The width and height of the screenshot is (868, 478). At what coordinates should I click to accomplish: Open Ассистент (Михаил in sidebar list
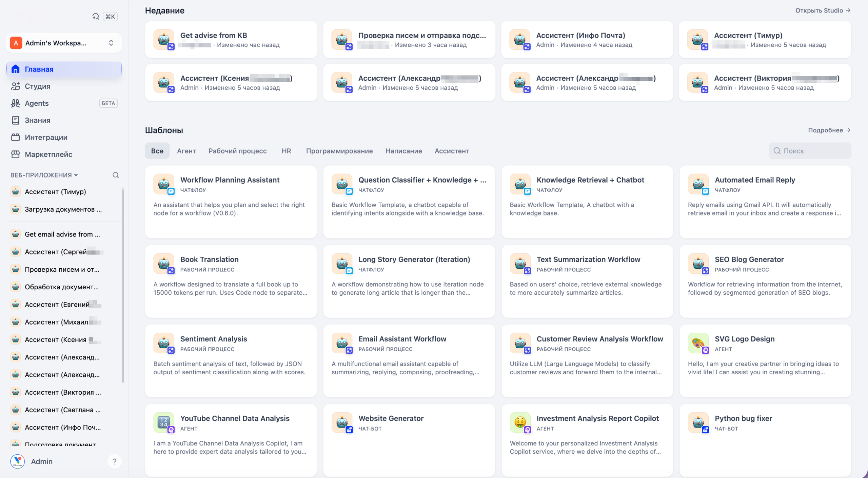[x=64, y=322]
